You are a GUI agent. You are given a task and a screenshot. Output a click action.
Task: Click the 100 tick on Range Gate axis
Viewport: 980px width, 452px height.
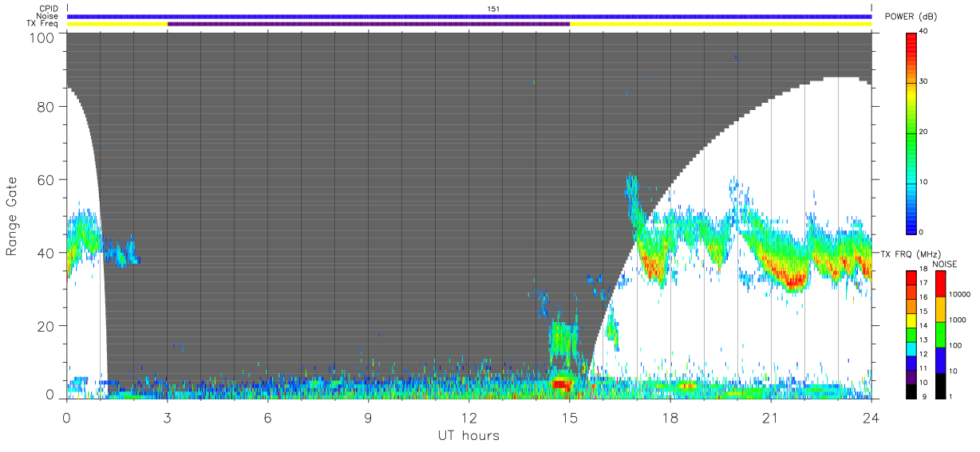(43, 37)
